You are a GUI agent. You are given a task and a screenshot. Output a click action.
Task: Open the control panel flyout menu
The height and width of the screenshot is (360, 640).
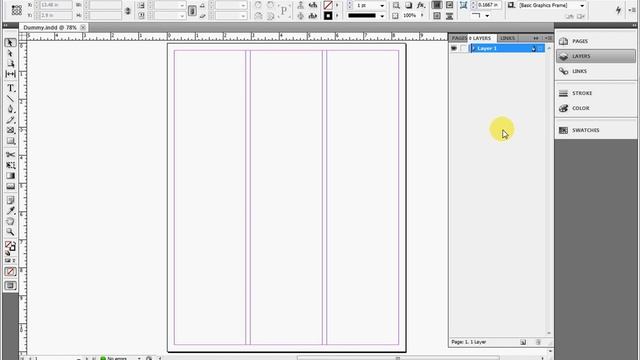[632, 10]
